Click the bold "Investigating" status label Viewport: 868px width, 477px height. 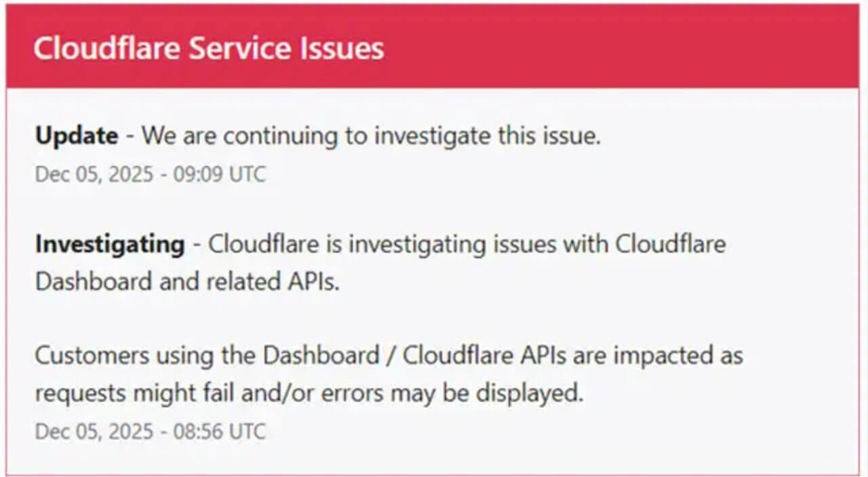(x=110, y=244)
